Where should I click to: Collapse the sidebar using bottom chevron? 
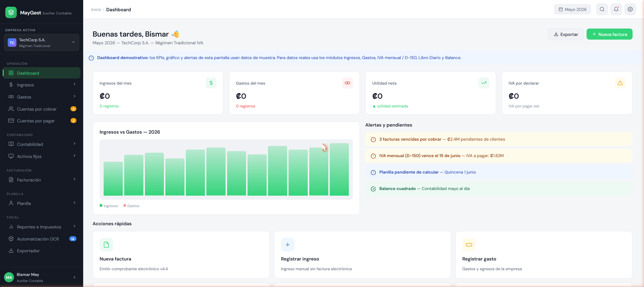(74, 277)
